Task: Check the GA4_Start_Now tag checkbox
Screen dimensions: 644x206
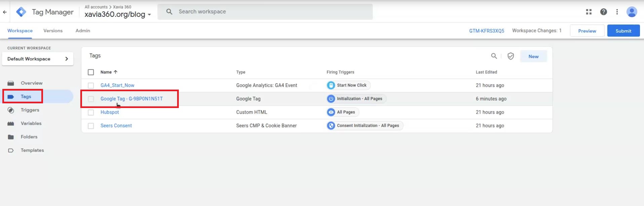Action: coord(91,86)
